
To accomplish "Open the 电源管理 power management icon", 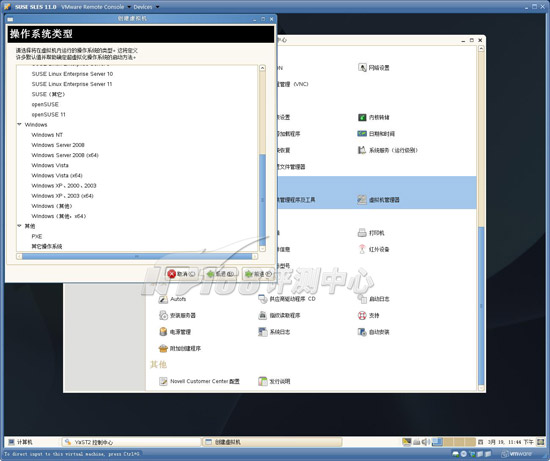I will pyautogui.click(x=163, y=332).
